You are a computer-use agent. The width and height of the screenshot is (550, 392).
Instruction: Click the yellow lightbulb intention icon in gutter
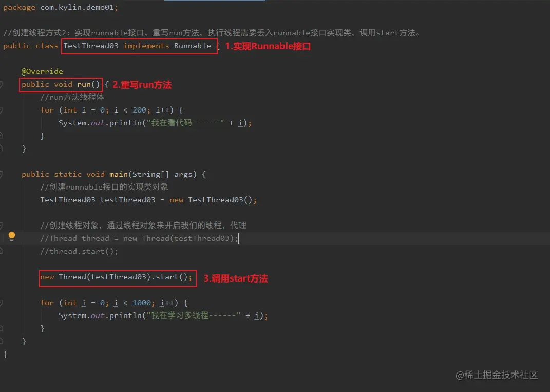[x=12, y=236]
